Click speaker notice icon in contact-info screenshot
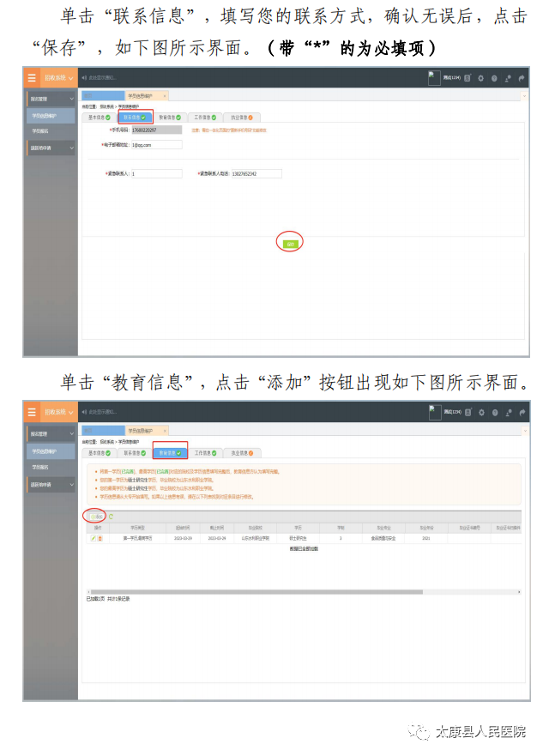This screenshot has height=756, width=543. (x=84, y=77)
